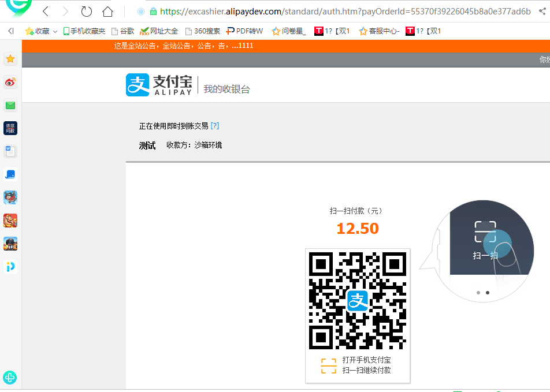Open the 360搜索 bookmark
The width and height of the screenshot is (550, 392).
pos(205,31)
